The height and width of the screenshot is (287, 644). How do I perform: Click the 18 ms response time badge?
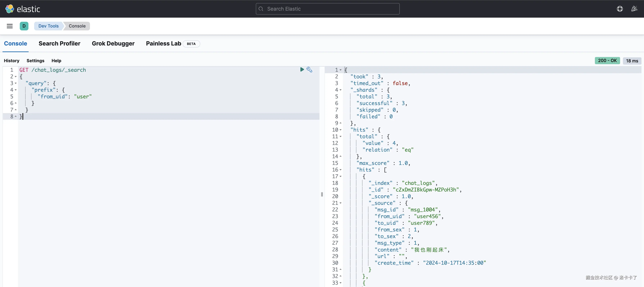pos(632,61)
